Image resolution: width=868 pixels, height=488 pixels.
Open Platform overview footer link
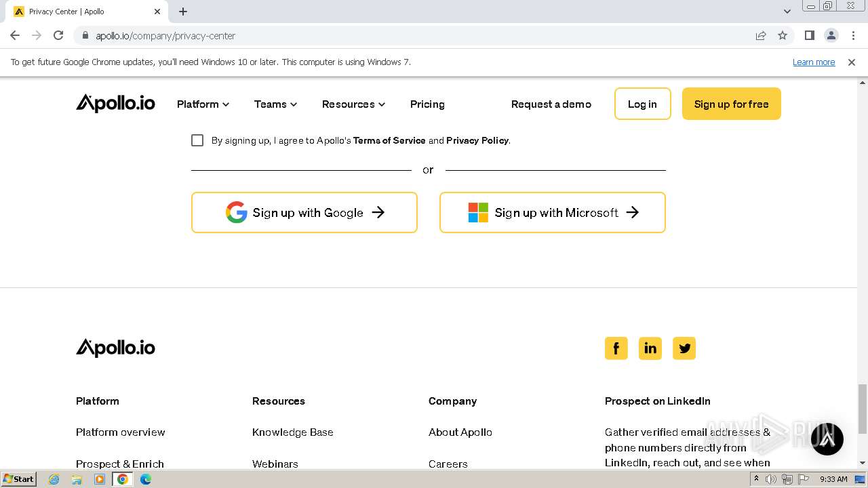click(x=121, y=432)
